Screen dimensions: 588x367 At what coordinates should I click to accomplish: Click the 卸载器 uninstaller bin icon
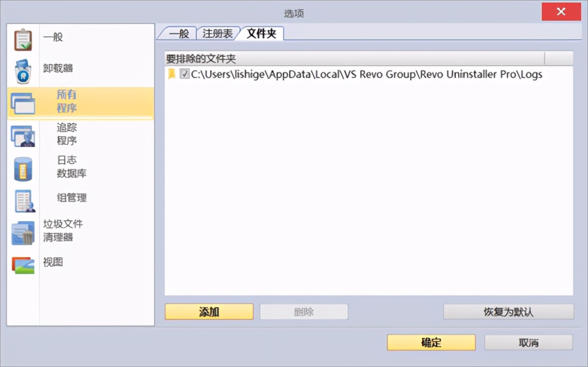[x=23, y=71]
